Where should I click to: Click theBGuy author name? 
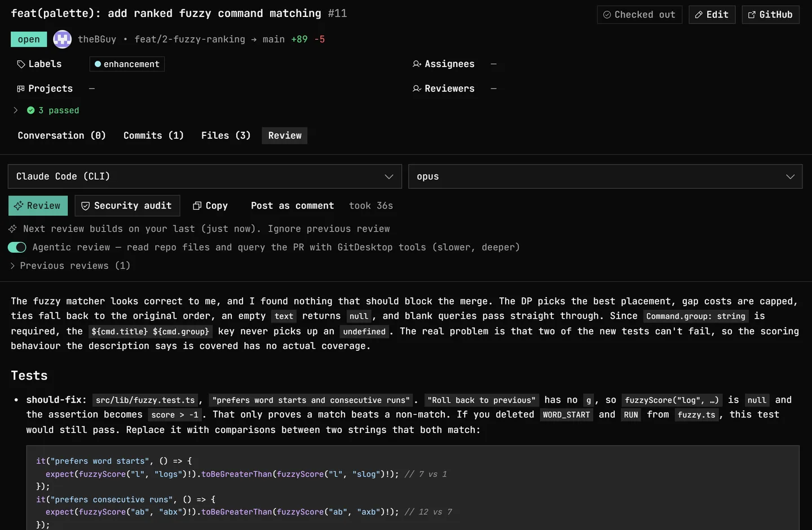(97, 39)
